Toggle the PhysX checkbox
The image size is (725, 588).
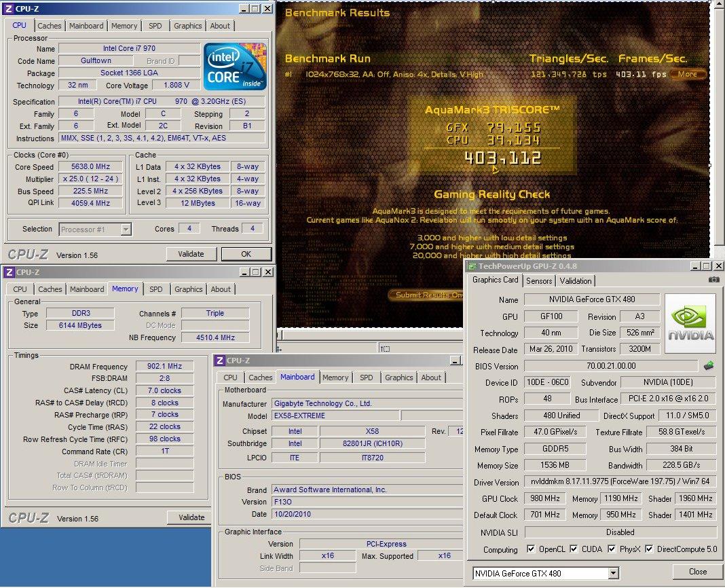click(x=611, y=549)
